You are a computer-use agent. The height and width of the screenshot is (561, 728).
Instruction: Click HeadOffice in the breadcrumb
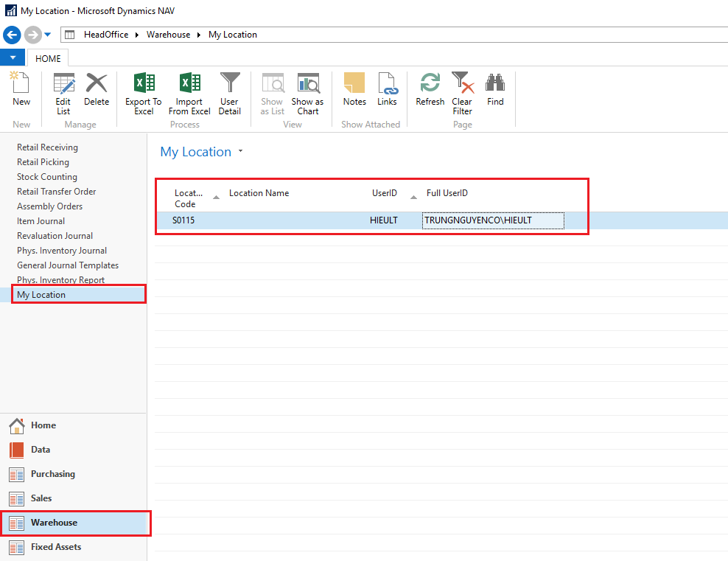pos(106,35)
